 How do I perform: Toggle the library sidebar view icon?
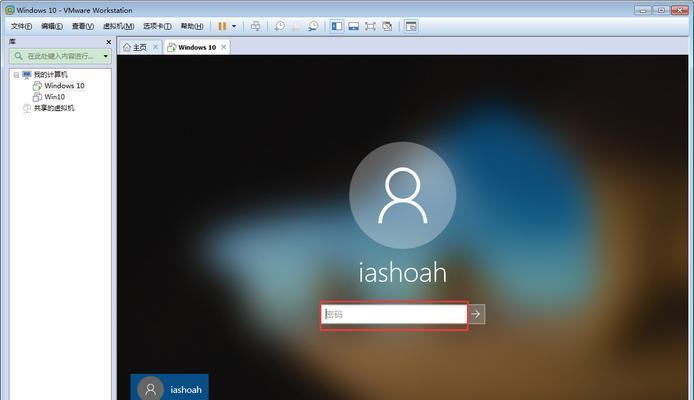[337, 26]
